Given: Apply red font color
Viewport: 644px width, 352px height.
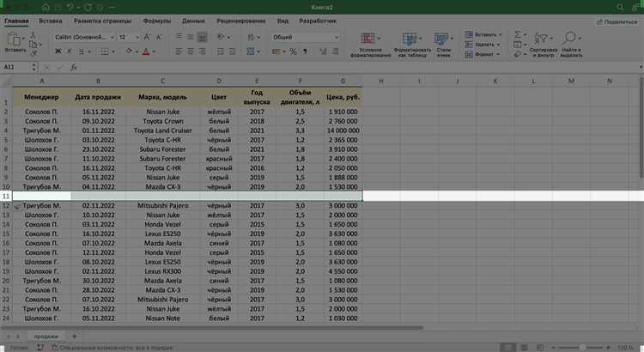Looking at the screenshot, I should (x=146, y=52).
